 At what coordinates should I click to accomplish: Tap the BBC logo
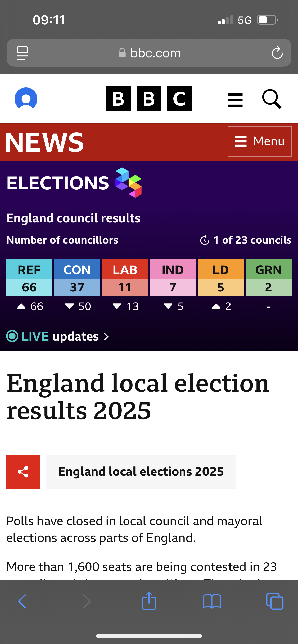149,99
